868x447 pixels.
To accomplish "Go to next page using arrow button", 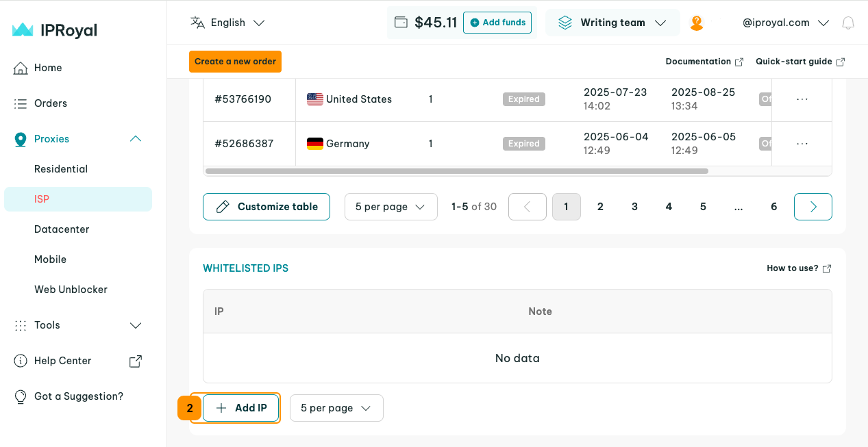I will tap(813, 207).
